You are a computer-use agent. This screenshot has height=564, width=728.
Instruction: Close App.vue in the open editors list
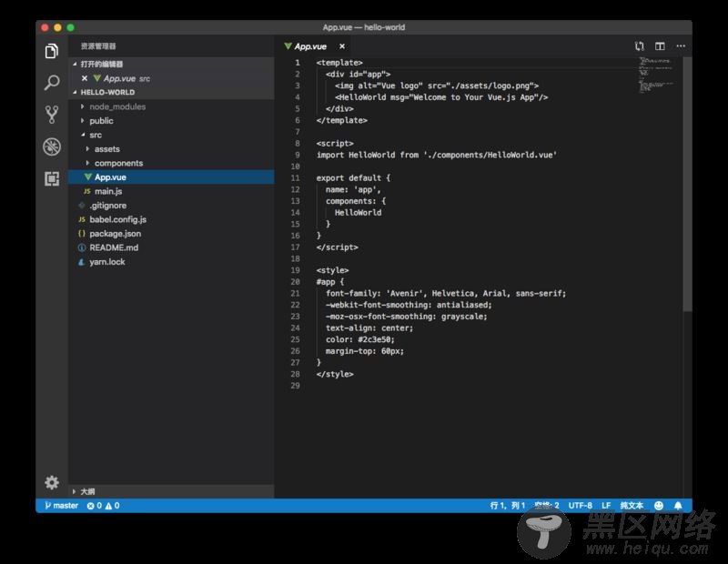pos(84,78)
